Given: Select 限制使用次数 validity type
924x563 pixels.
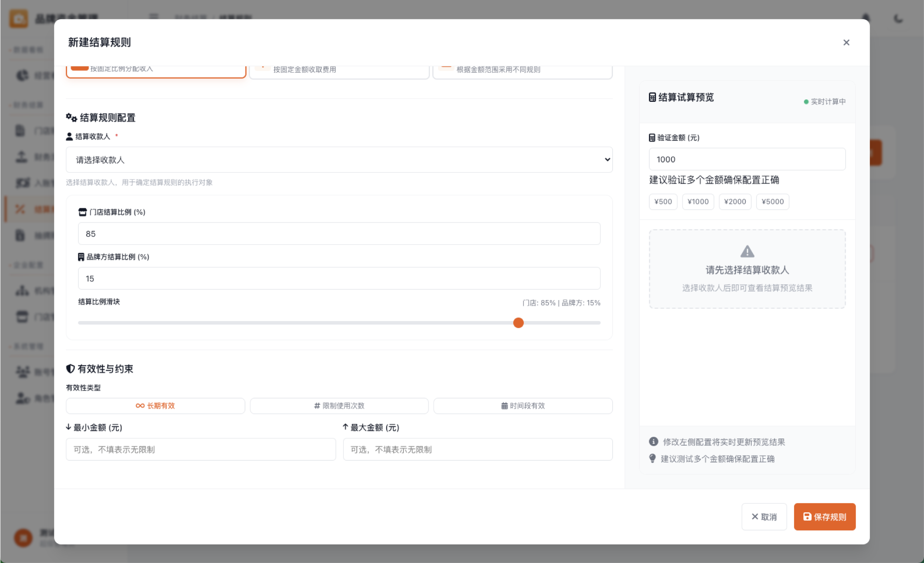Looking at the screenshot, I should coord(339,406).
